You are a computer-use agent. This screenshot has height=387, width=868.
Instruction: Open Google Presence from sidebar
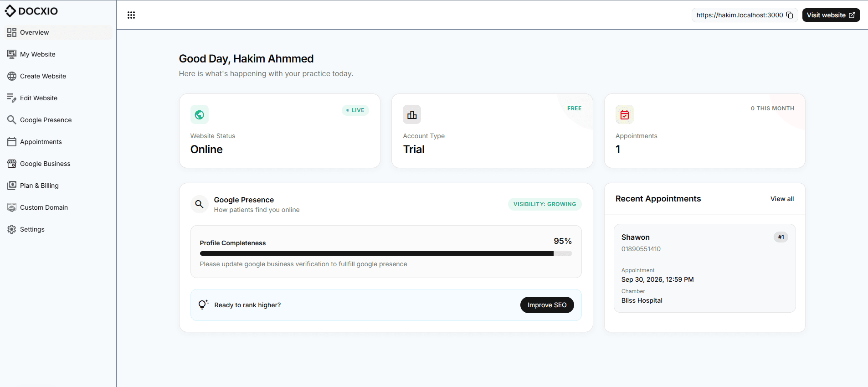click(58, 120)
